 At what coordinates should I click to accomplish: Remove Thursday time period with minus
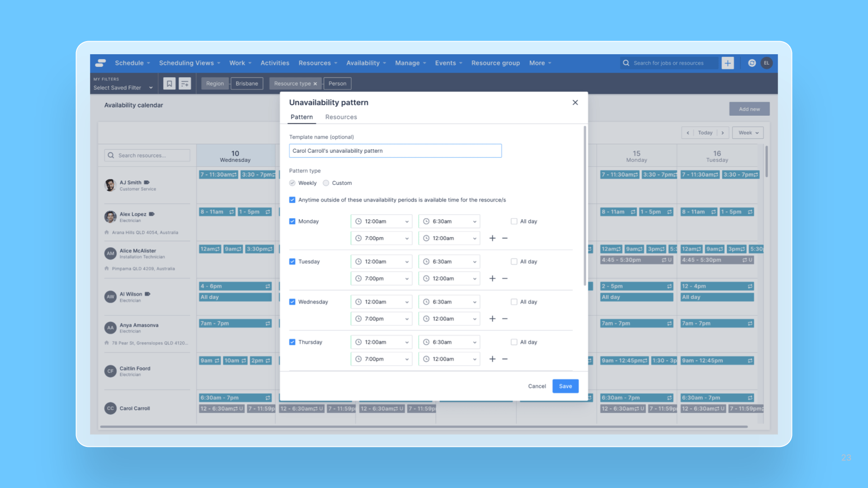(505, 359)
